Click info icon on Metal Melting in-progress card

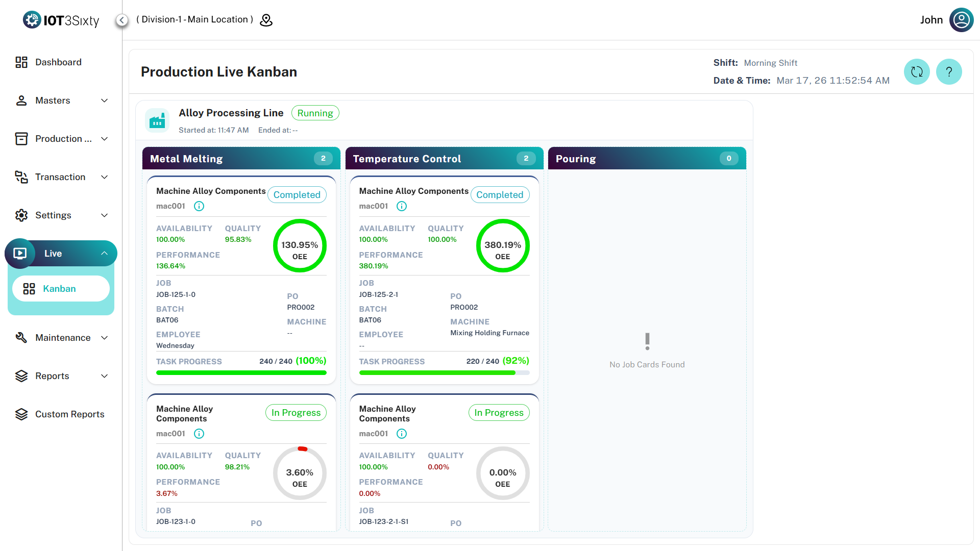tap(199, 434)
